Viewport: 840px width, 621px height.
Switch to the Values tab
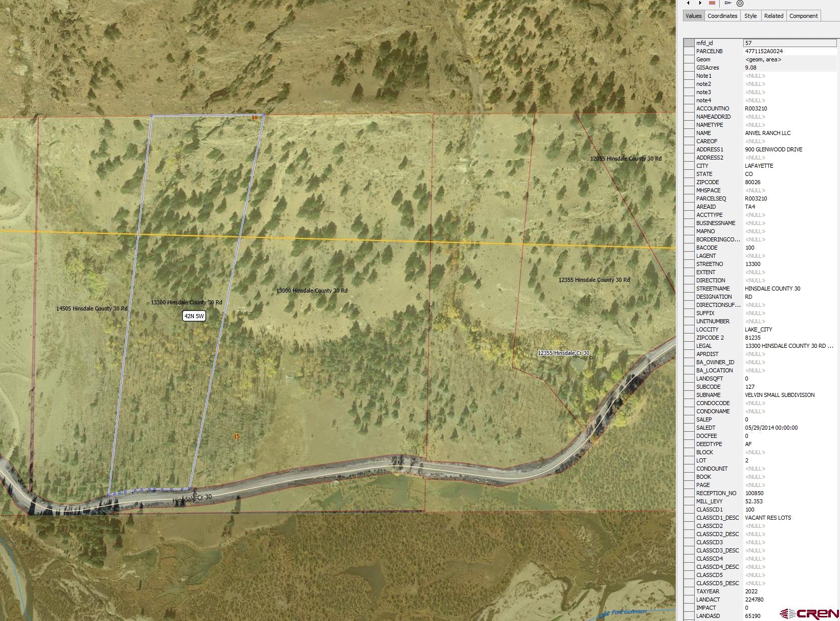694,16
